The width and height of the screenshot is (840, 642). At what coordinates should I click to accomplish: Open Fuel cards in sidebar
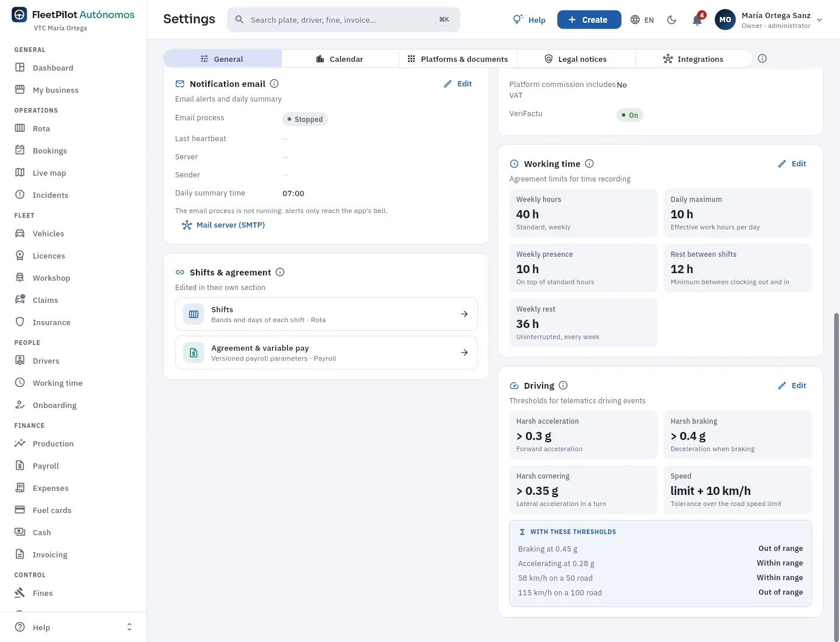click(x=73, y=510)
